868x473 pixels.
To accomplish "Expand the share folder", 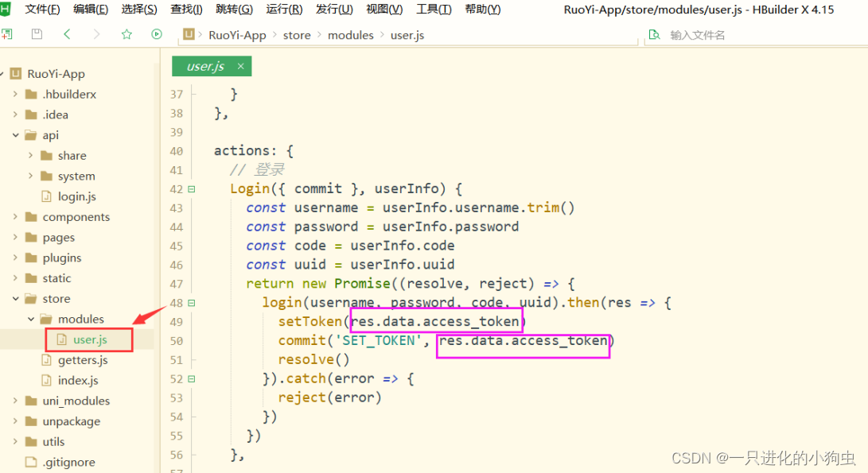I will coord(31,156).
